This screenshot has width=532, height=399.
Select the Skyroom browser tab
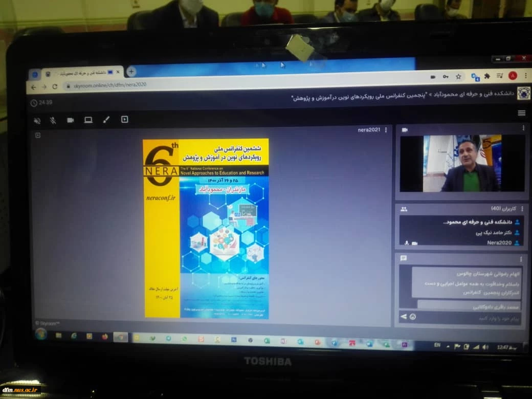(82, 73)
